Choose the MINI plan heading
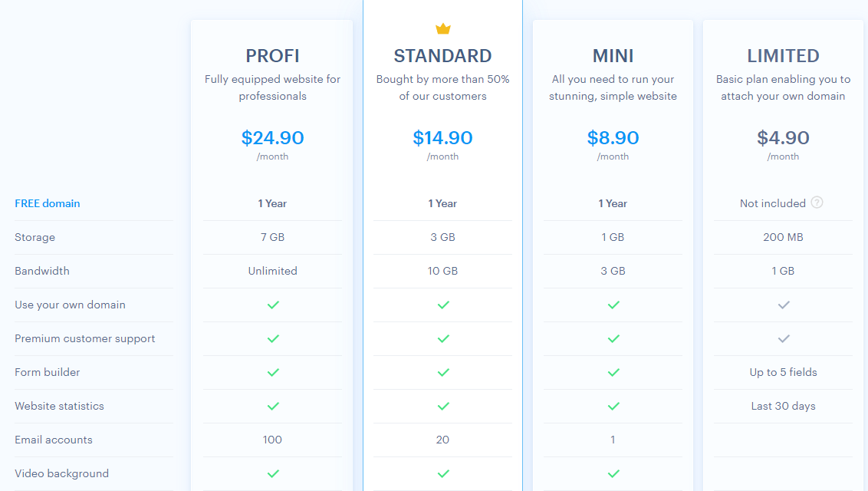868x491 pixels. pyautogui.click(x=613, y=56)
